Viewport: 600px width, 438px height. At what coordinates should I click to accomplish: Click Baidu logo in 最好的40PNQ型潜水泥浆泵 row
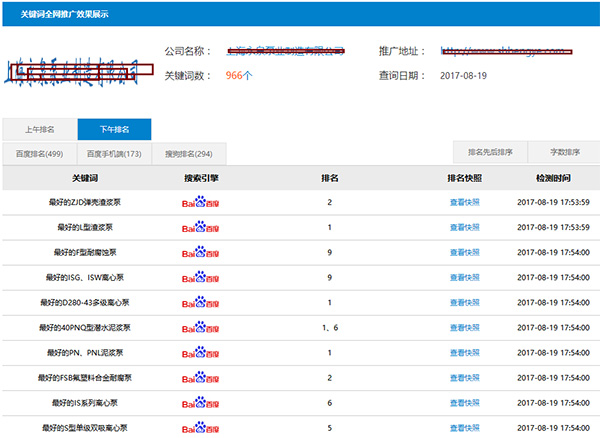[x=200, y=327]
